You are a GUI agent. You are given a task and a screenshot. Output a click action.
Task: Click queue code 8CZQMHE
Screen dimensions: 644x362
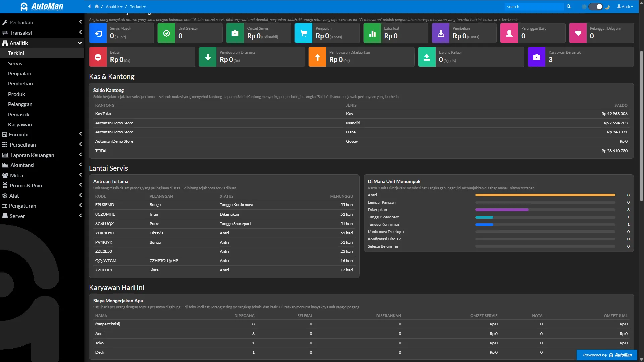click(105, 214)
